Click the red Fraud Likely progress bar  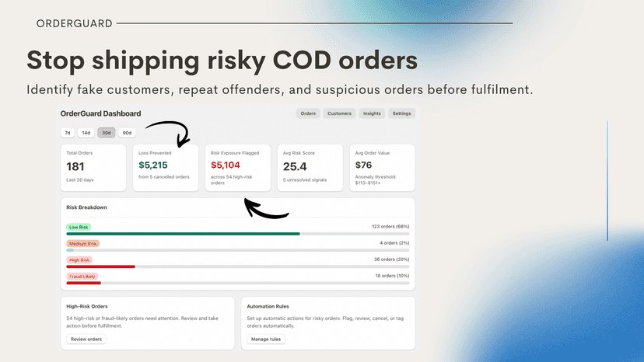pyautogui.click(x=83, y=284)
